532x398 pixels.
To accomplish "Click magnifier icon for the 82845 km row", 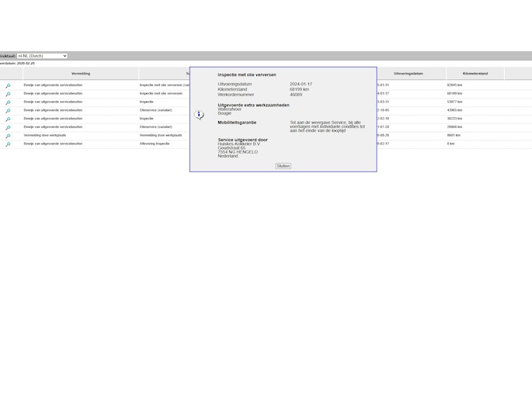I will [x=8, y=85].
